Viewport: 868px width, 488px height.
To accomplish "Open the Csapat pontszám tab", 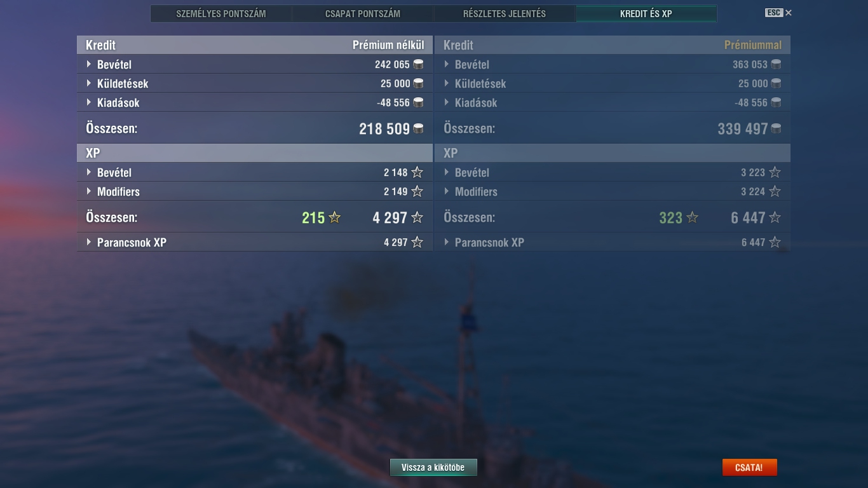I will 363,13.
